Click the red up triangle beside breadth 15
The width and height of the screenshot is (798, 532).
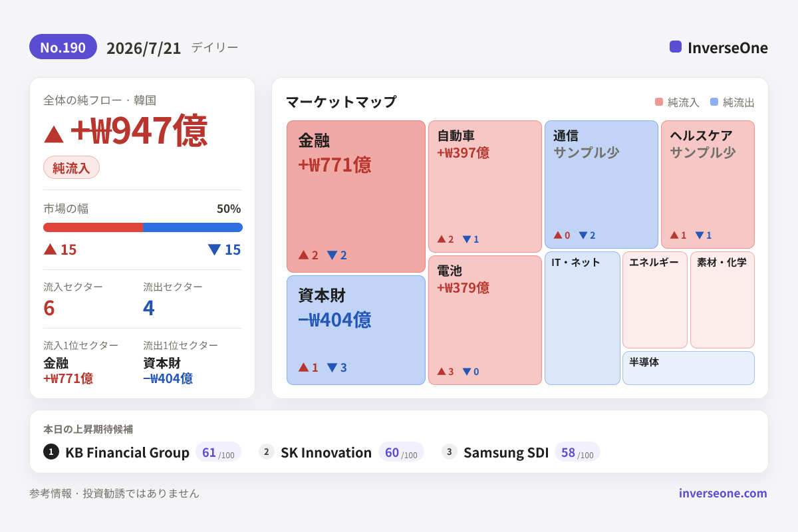tap(50, 249)
